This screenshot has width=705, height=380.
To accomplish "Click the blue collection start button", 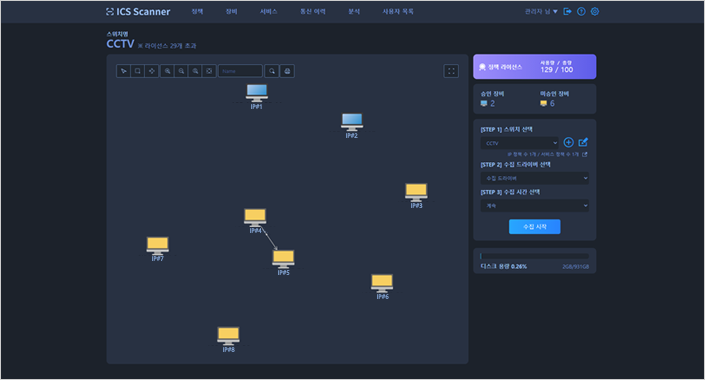I will click(535, 227).
